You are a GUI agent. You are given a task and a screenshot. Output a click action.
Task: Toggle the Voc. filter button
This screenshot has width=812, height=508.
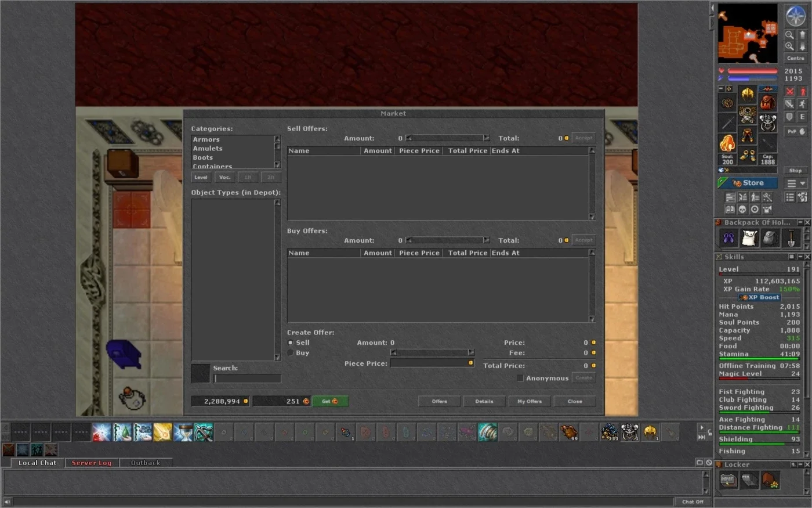[x=224, y=177]
